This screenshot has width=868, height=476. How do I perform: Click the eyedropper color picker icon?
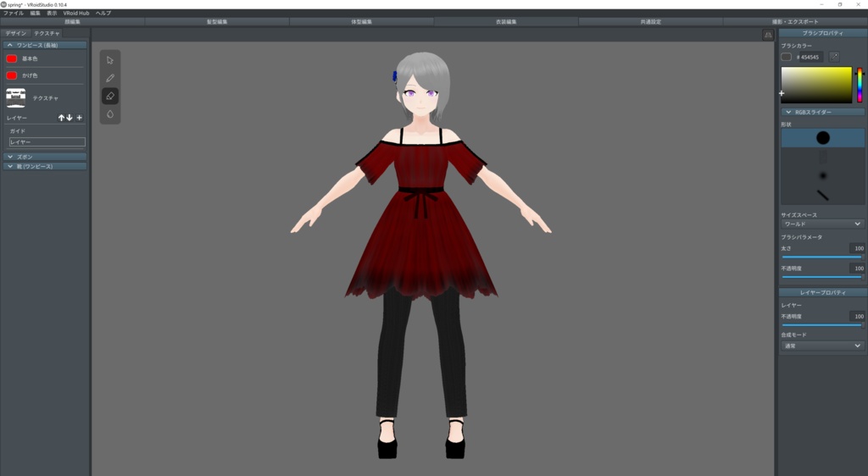(834, 57)
